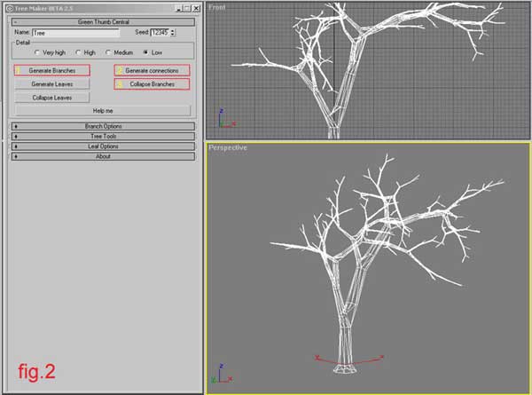Expand the About rollout

103,156
